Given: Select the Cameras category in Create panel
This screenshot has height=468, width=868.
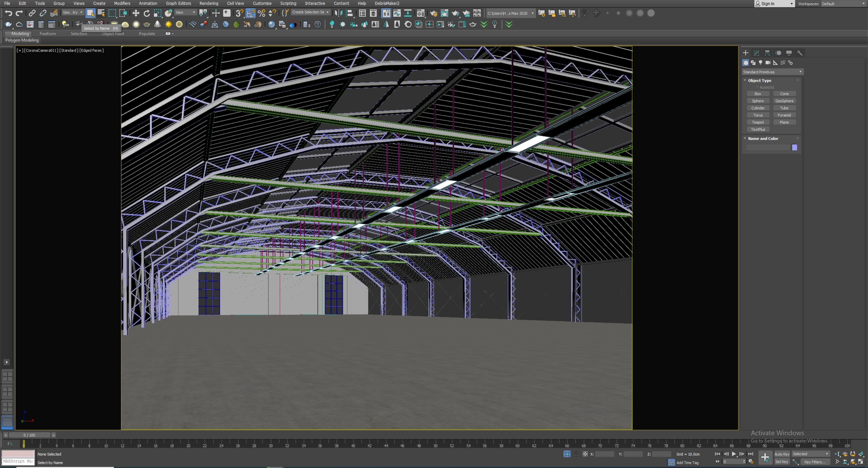Looking at the screenshot, I should point(768,63).
